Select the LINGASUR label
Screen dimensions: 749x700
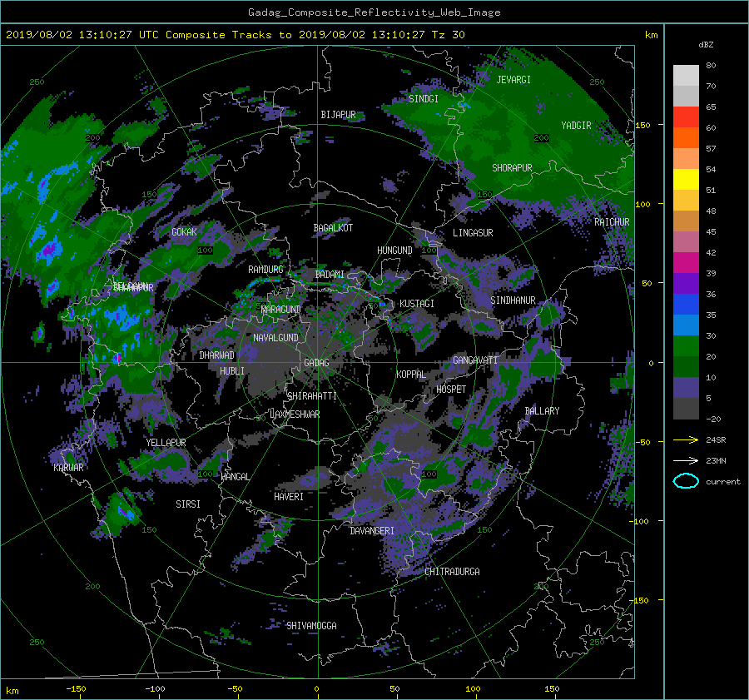(x=473, y=233)
